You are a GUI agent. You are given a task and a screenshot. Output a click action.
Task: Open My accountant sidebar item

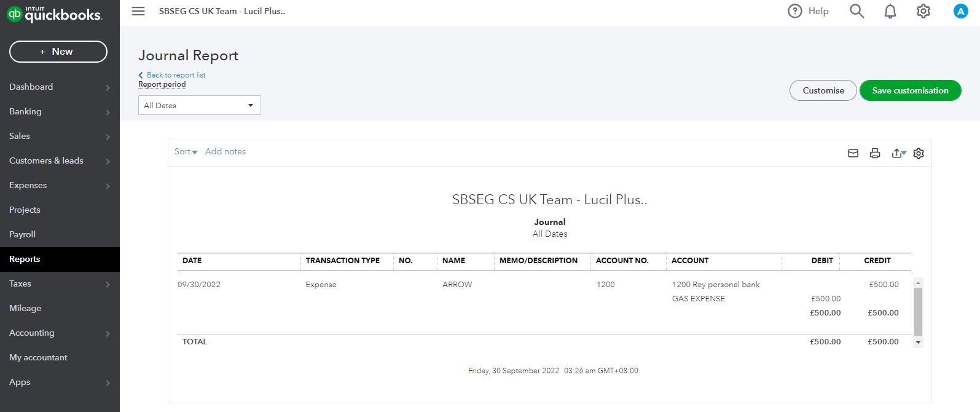tap(38, 357)
